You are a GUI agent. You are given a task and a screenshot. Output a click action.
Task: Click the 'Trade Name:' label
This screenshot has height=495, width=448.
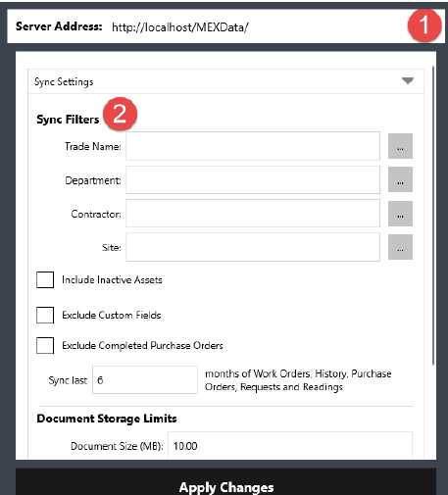click(x=93, y=146)
